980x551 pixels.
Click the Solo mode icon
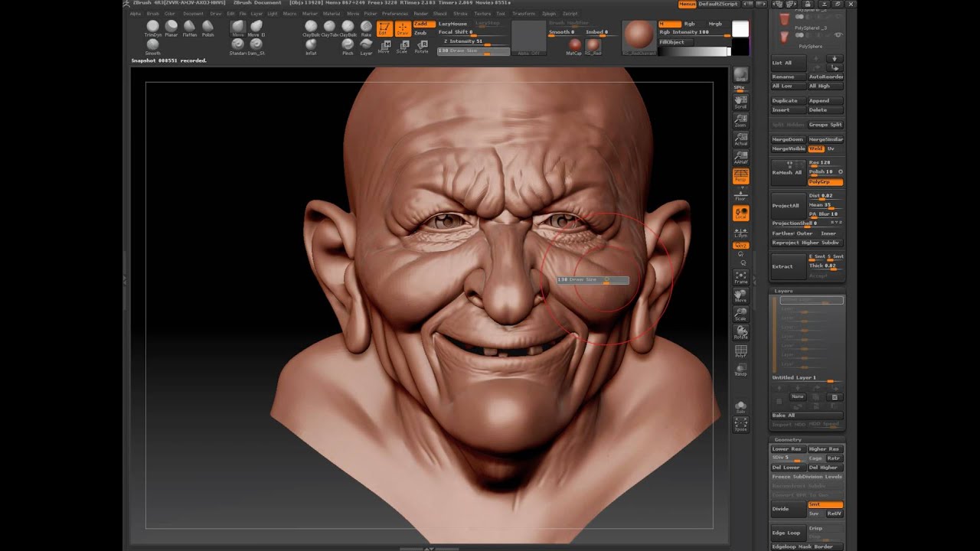tap(740, 406)
